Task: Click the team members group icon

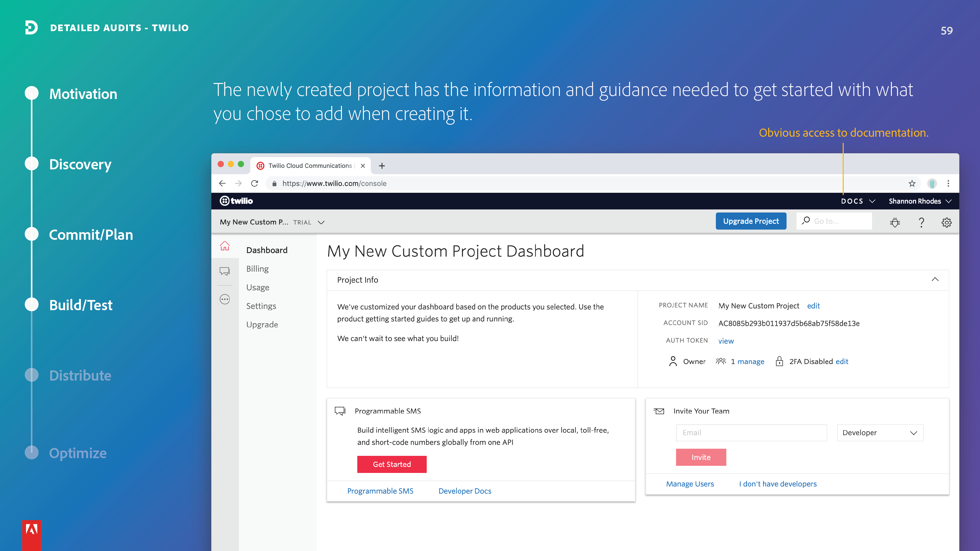Action: pyautogui.click(x=720, y=361)
